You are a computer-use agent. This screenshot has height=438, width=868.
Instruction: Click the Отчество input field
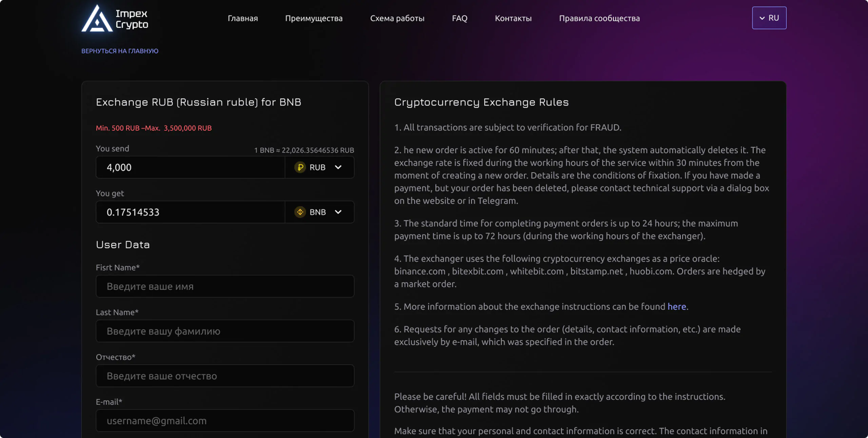[225, 376]
